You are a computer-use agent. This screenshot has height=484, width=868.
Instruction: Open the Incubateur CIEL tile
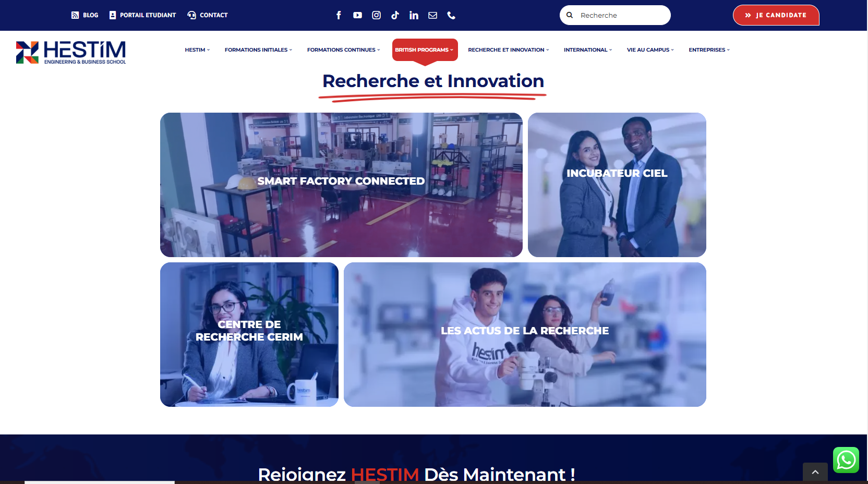pyautogui.click(x=617, y=185)
